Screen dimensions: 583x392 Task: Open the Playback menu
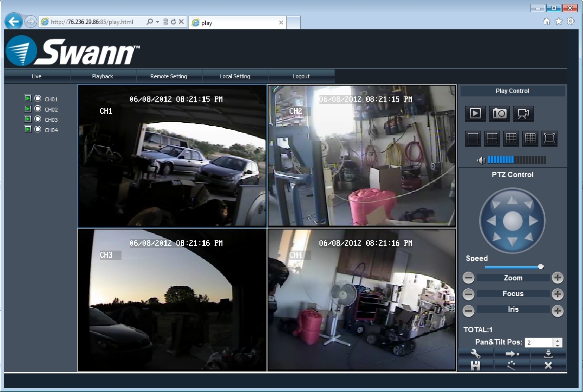[102, 76]
